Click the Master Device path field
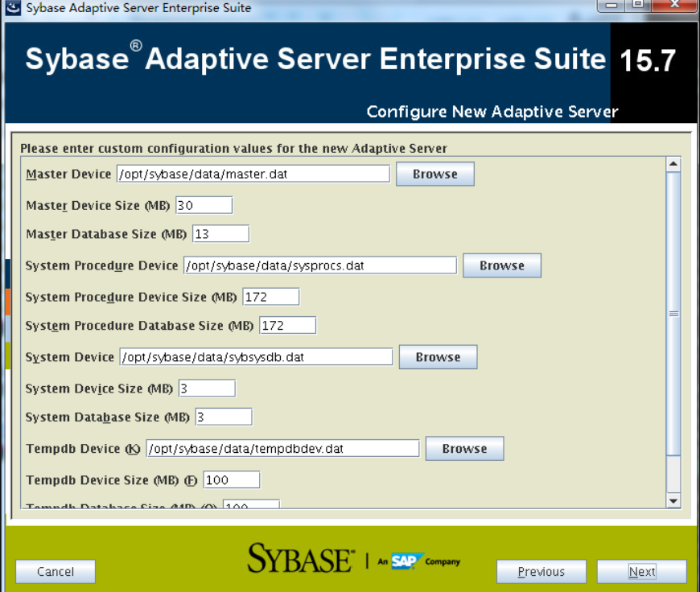Viewport: 700px width, 592px height. point(253,175)
